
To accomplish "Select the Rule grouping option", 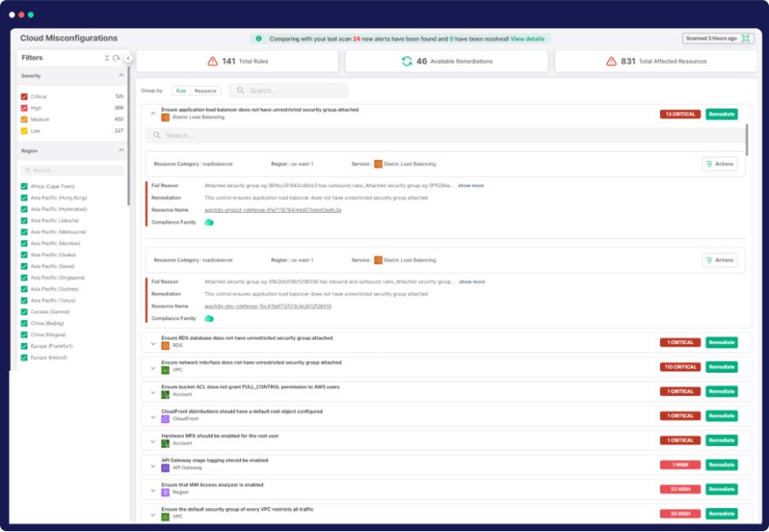I will [x=181, y=90].
